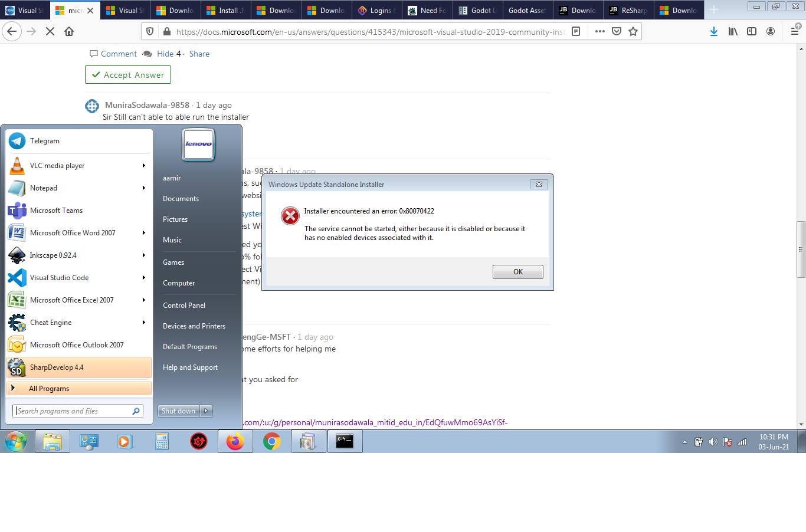
Task: Expand Word 2007 recent files arrow
Action: 143,233
